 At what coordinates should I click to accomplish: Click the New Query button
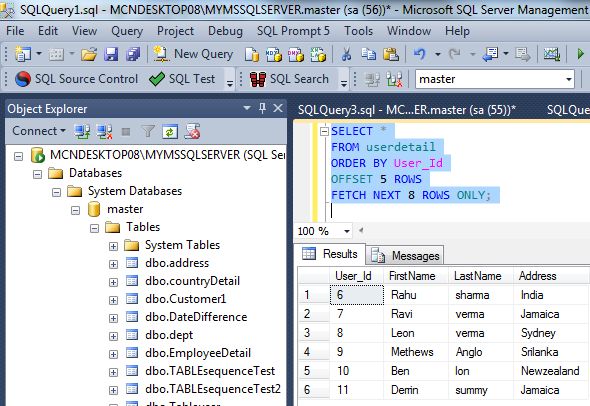click(193, 54)
